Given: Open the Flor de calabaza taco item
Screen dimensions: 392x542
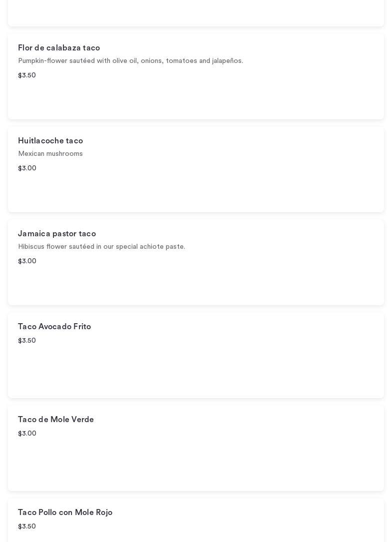Looking at the screenshot, I should 59,48.
